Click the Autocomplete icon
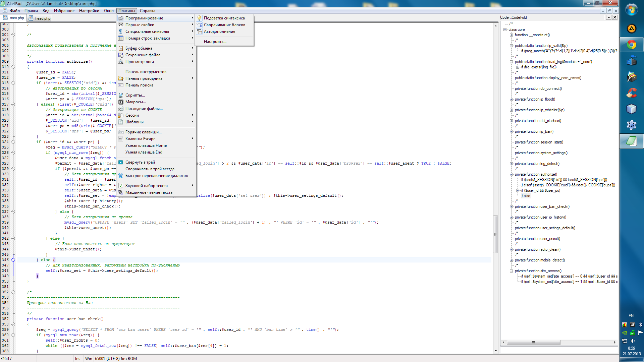 click(x=199, y=32)
